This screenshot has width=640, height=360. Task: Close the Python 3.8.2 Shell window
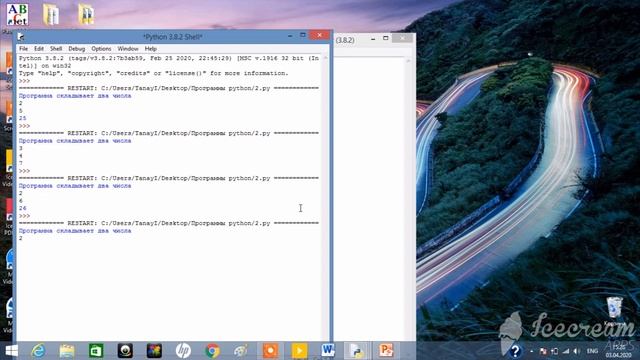[320, 35]
